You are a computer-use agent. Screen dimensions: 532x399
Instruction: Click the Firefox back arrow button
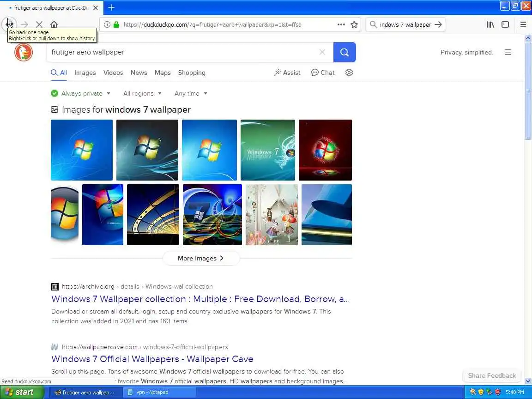tap(9, 24)
